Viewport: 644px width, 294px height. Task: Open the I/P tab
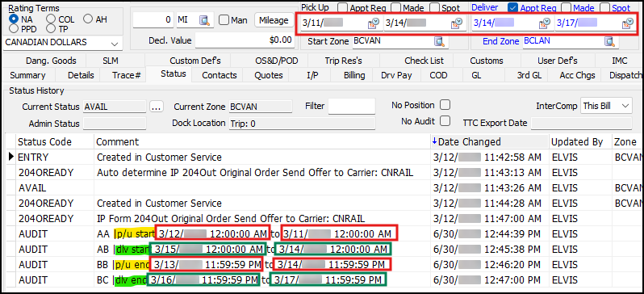313,75
